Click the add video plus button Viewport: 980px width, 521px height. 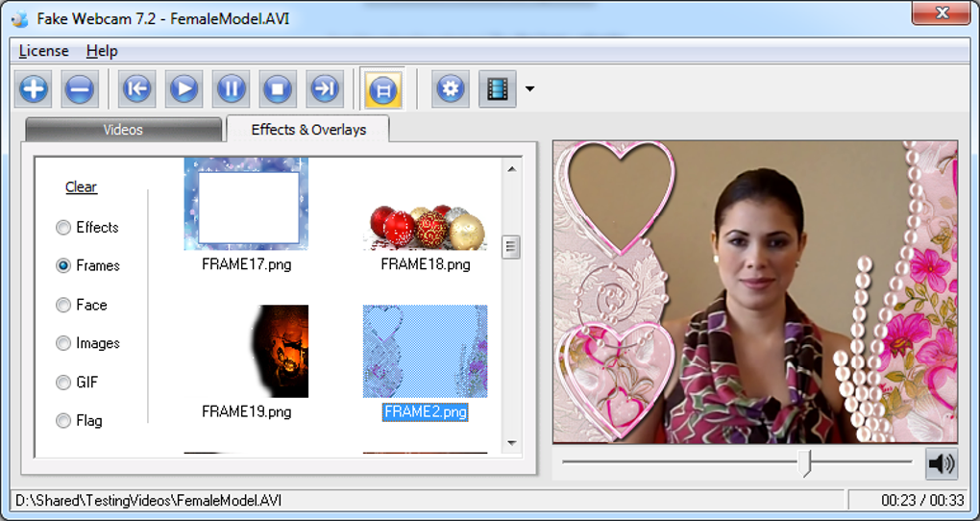(x=34, y=88)
